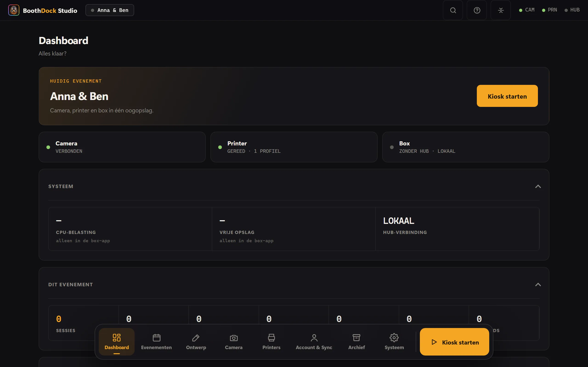Collapse the DIT EVENEMENT section chevron
Image resolution: width=588 pixels, height=367 pixels.
point(538,284)
